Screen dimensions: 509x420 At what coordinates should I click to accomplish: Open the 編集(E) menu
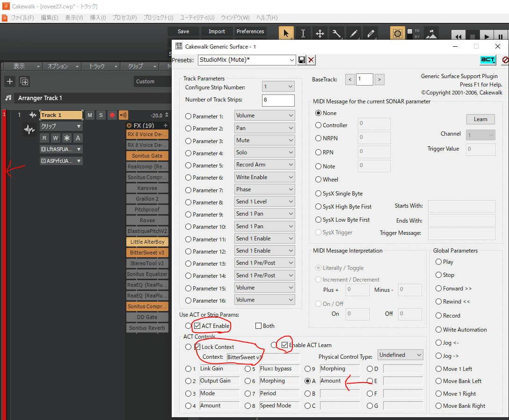click(x=50, y=17)
